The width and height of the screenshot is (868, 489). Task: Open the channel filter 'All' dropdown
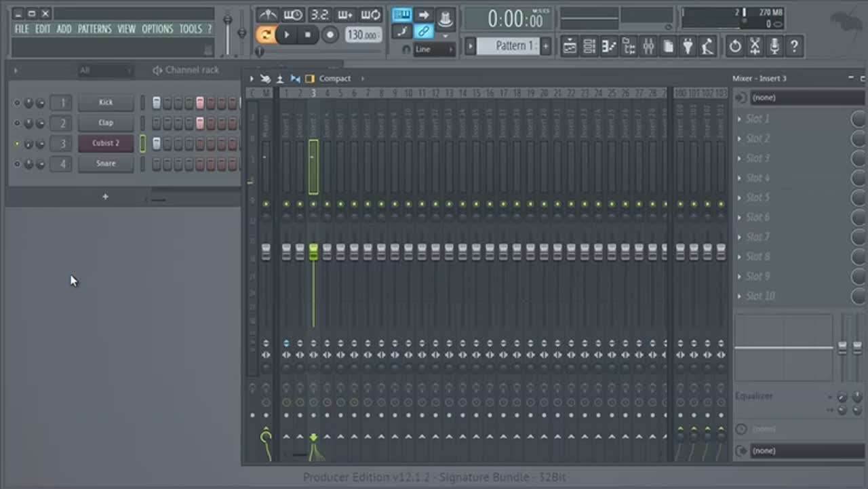click(x=105, y=71)
